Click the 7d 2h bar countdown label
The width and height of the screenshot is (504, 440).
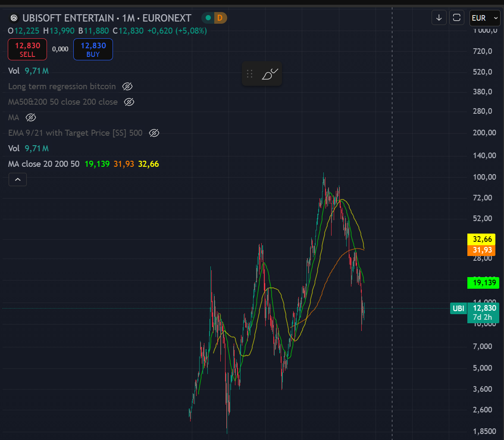pos(482,318)
